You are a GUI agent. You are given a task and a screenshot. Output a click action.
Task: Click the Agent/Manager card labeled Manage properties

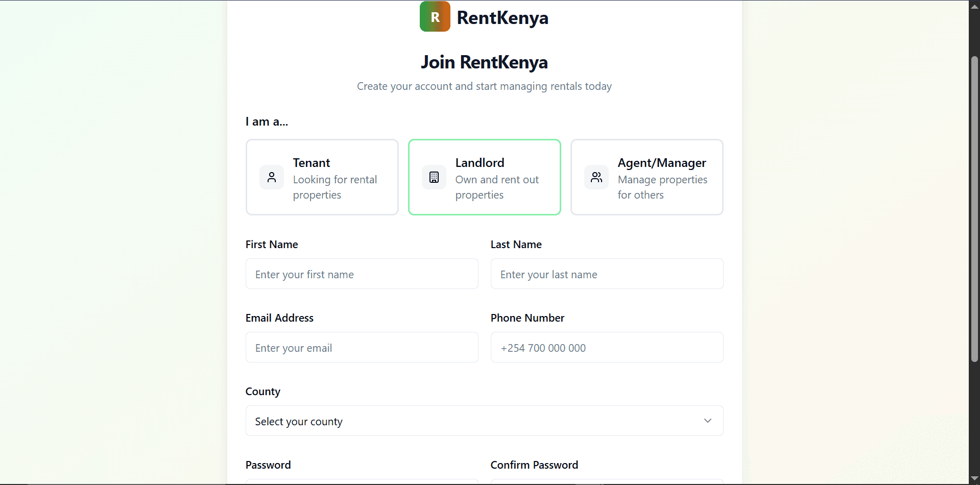(647, 177)
